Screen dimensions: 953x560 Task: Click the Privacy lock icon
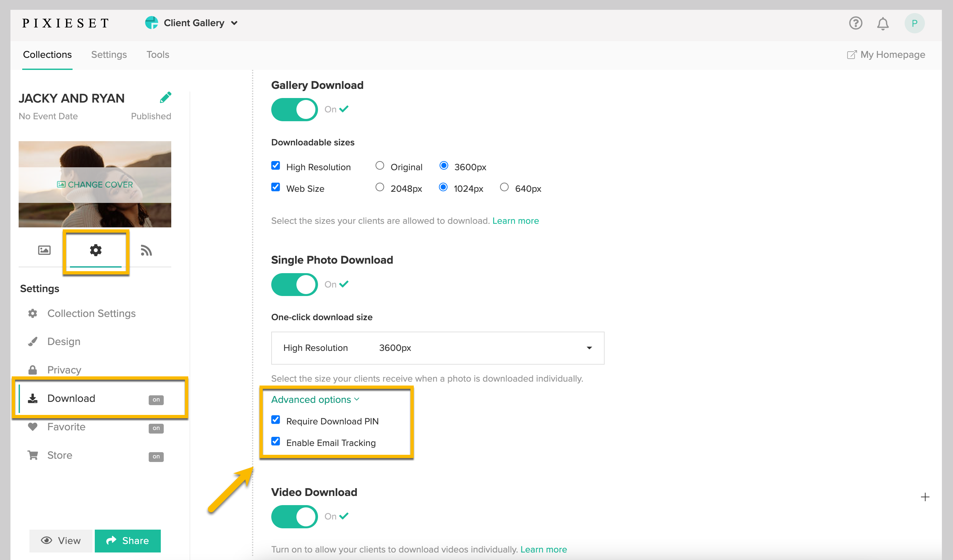(33, 370)
